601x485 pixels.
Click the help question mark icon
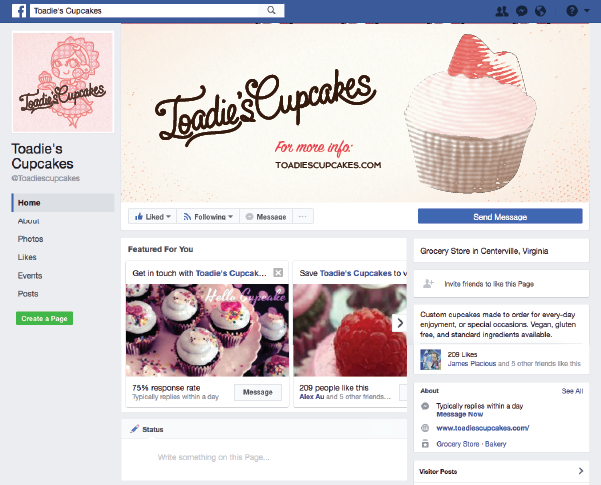[x=572, y=11]
